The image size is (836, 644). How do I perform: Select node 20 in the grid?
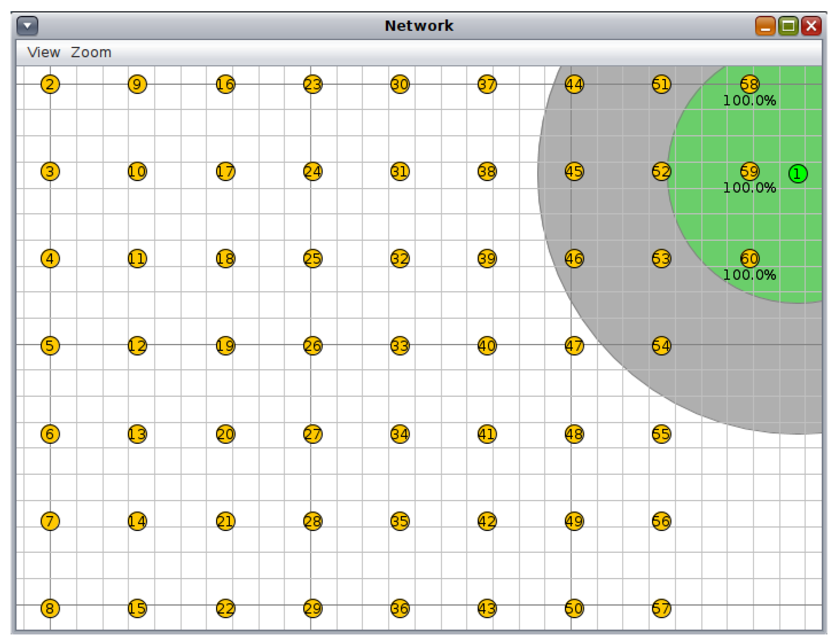(x=225, y=434)
